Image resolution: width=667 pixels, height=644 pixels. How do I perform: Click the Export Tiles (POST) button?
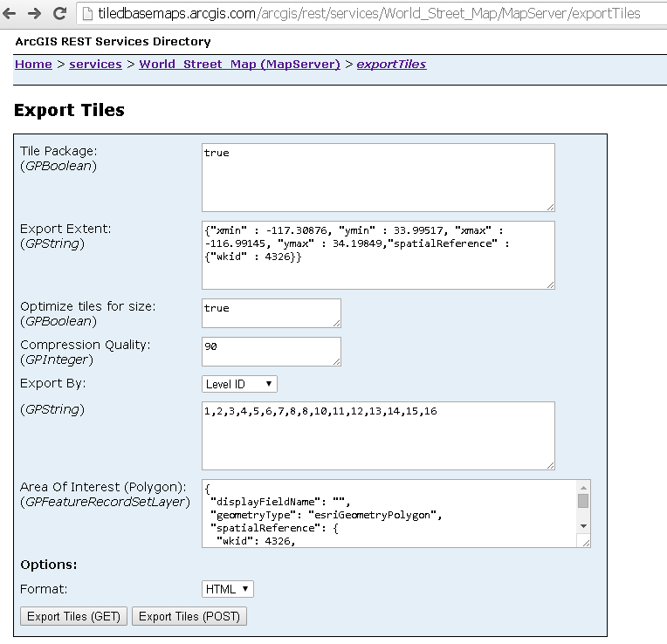[x=189, y=616]
